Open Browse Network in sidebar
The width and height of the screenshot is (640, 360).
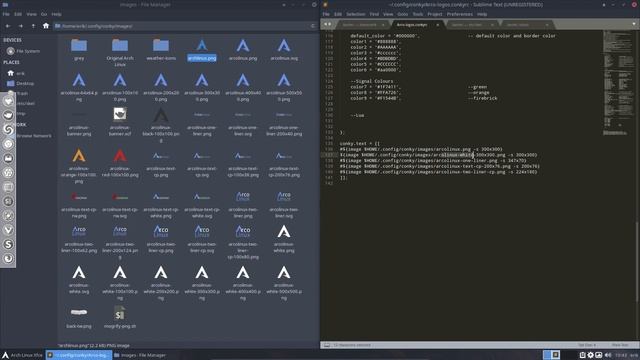point(34,136)
